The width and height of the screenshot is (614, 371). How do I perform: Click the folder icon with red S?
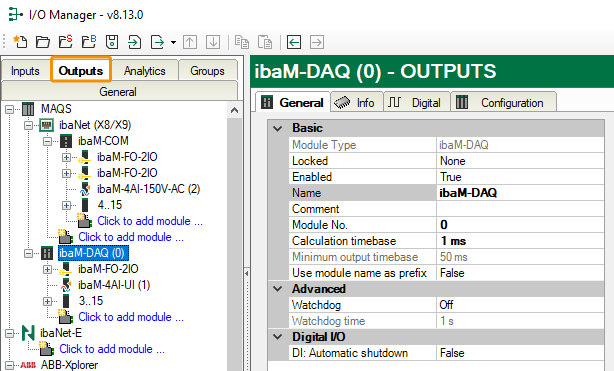click(x=66, y=42)
